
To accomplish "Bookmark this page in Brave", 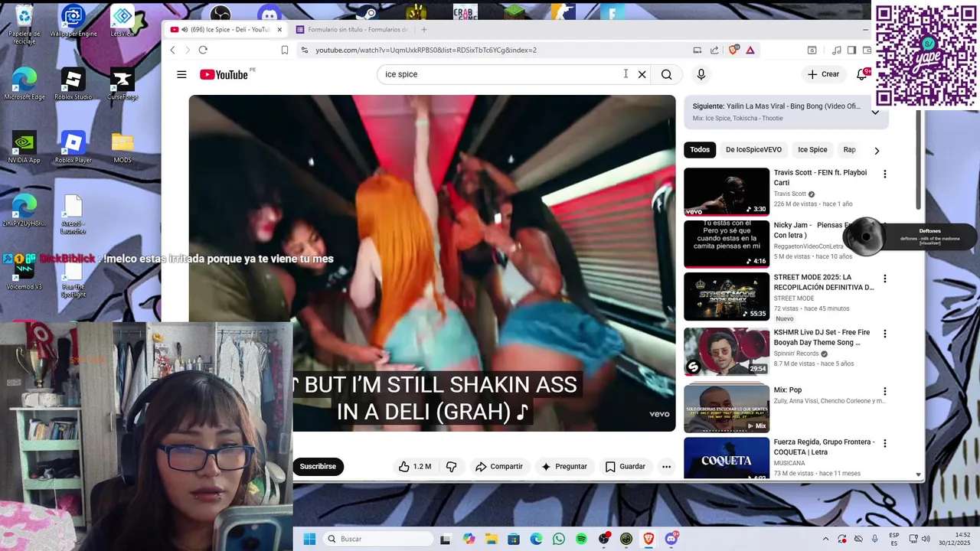I will click(284, 50).
